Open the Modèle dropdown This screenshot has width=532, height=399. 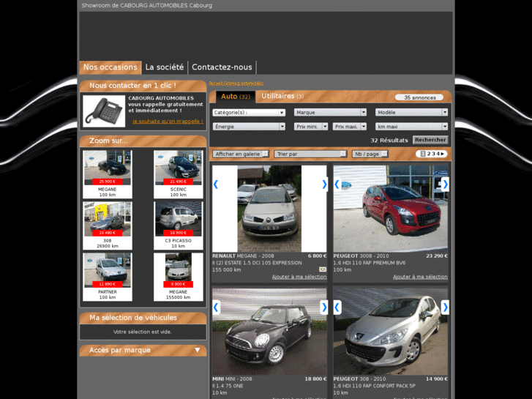click(x=411, y=113)
